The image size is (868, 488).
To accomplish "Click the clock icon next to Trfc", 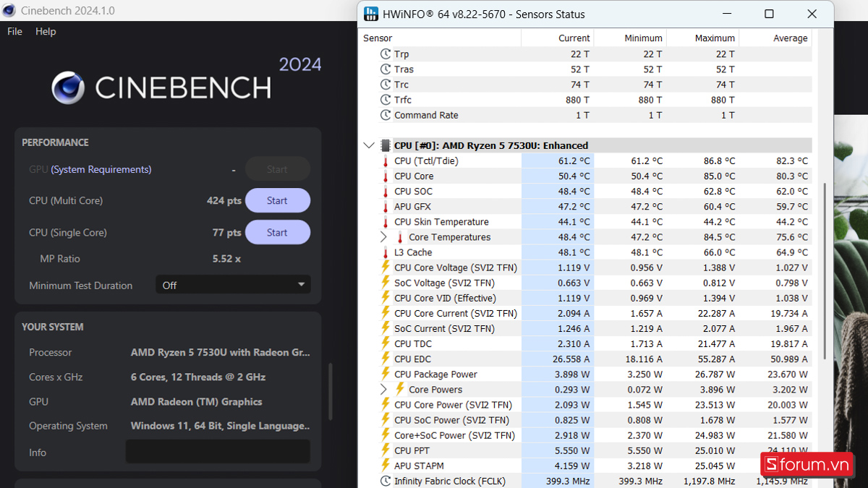I will tap(386, 100).
